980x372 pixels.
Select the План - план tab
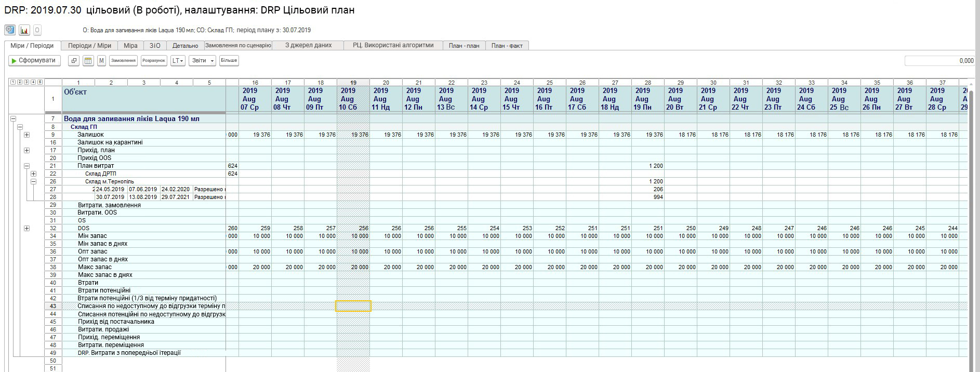[x=464, y=46]
